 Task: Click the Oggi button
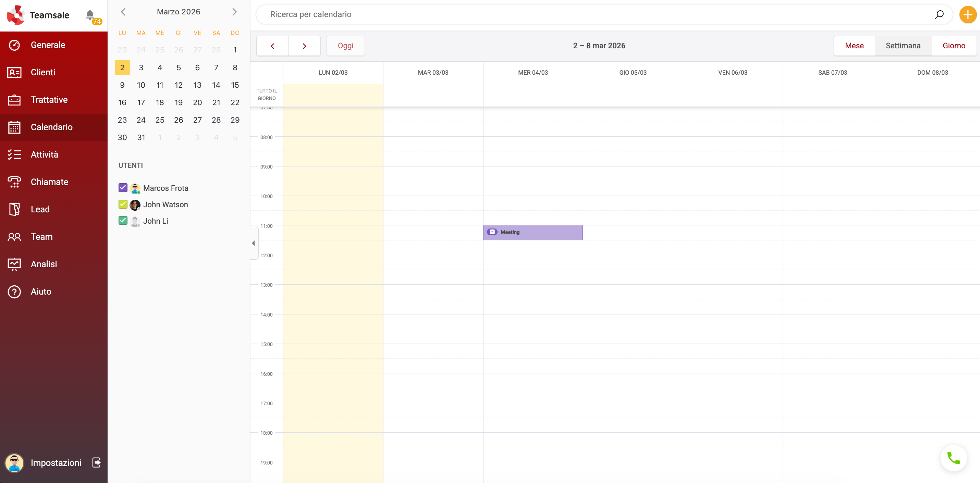pyautogui.click(x=345, y=46)
